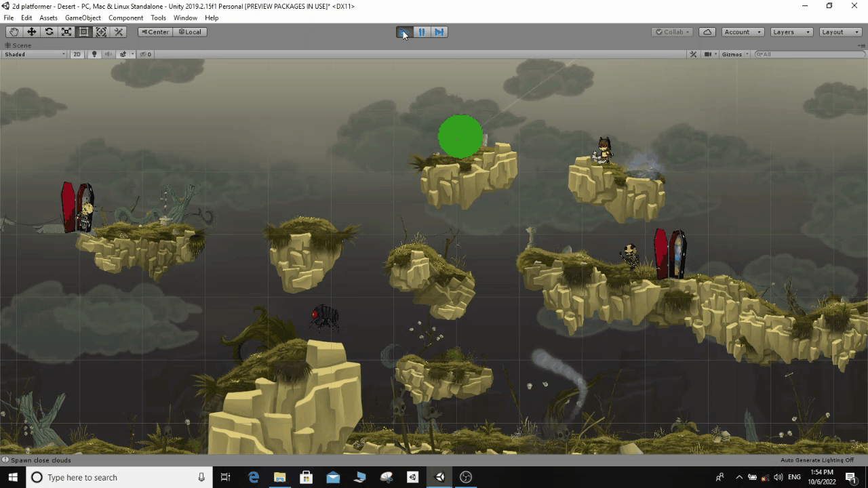Open the Gizmos dropdown
This screenshot has width=868, height=488.
click(x=734, y=54)
